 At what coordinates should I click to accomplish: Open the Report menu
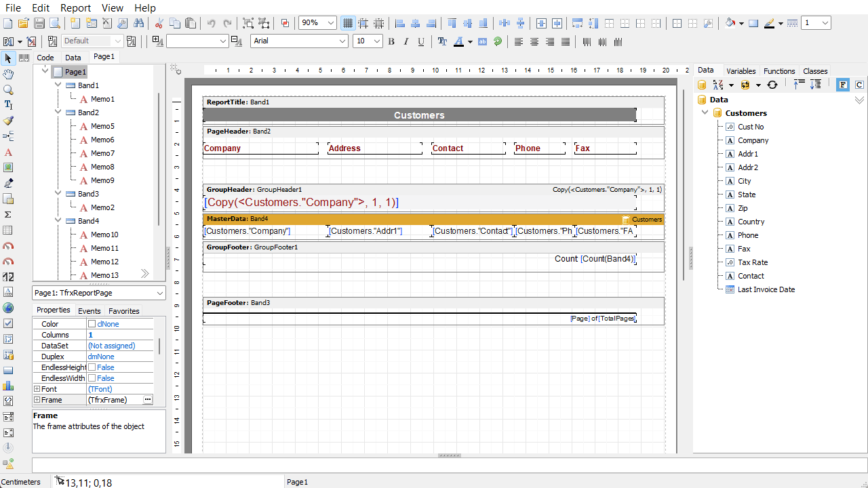[x=75, y=7]
